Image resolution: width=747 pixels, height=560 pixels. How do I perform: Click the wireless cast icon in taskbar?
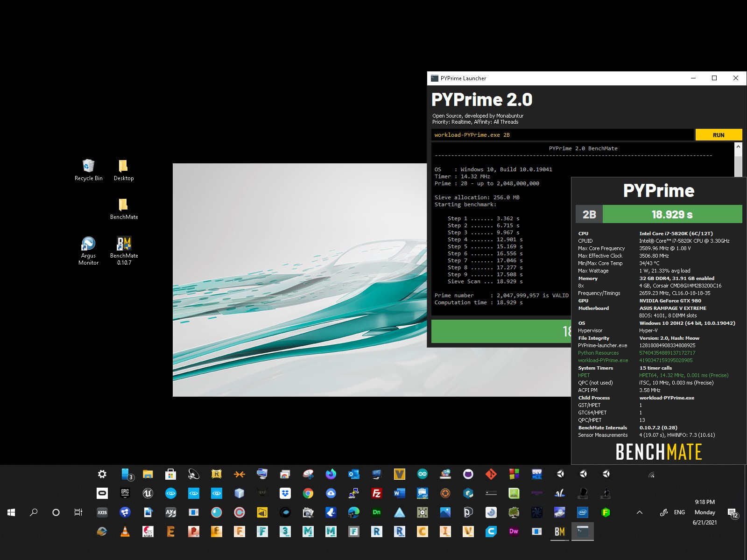(651, 475)
